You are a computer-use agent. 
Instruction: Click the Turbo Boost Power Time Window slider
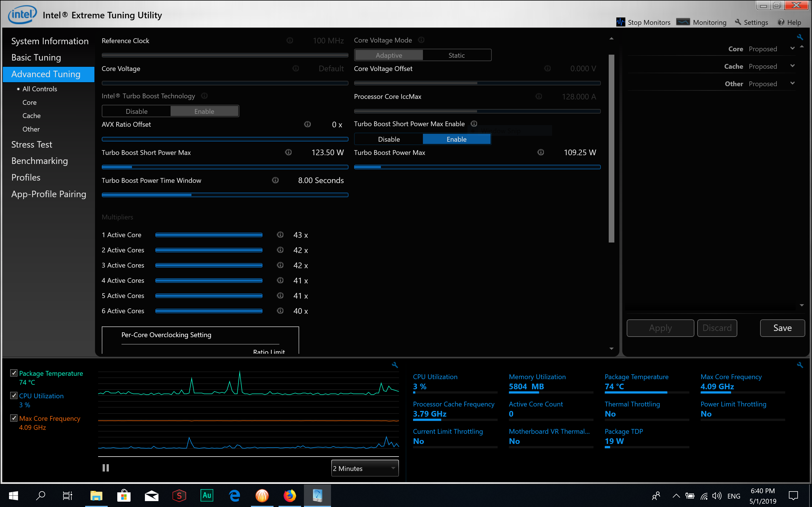pyautogui.click(x=225, y=195)
